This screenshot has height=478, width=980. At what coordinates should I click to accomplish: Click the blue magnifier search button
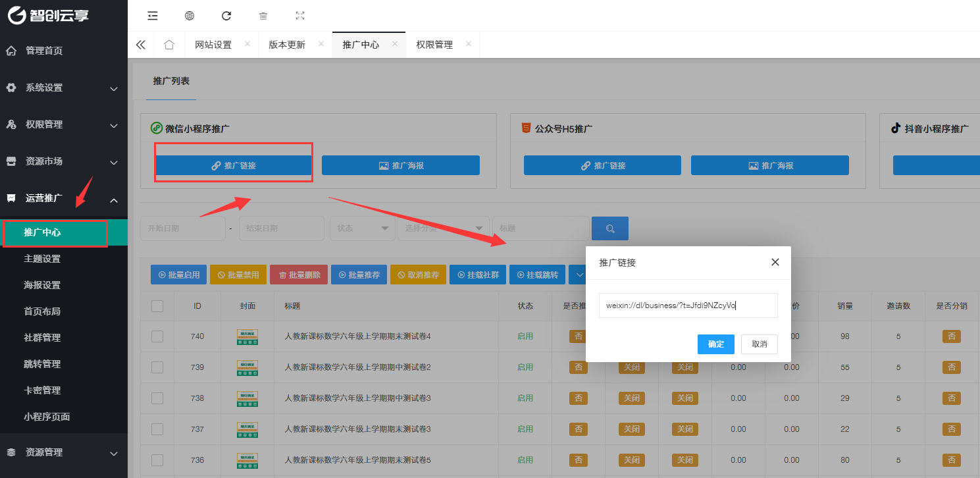(610, 228)
